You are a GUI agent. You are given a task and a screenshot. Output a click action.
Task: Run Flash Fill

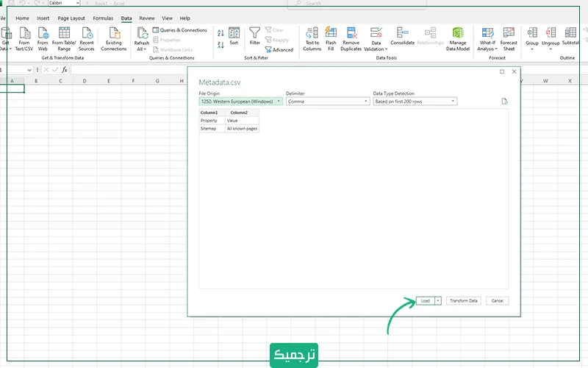click(331, 39)
